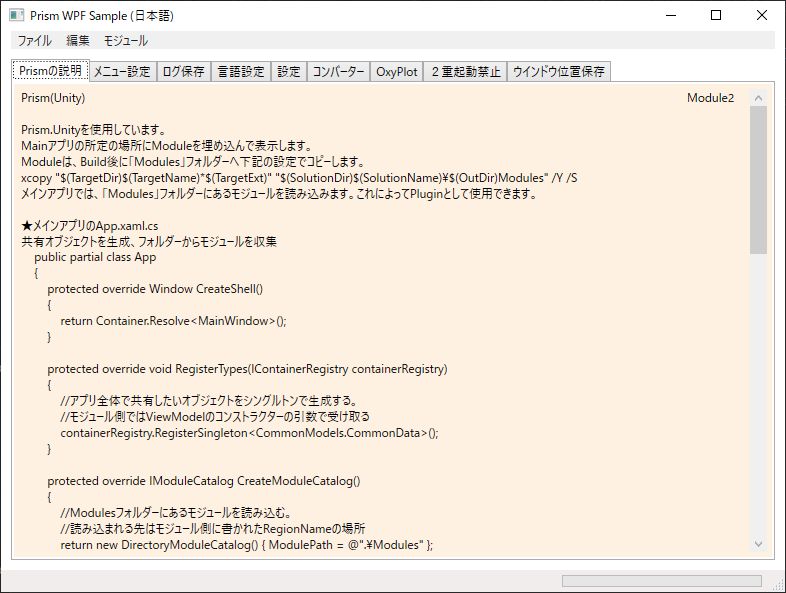The width and height of the screenshot is (786, 593).
Task: Click the public partial class App line
Action: [95, 257]
